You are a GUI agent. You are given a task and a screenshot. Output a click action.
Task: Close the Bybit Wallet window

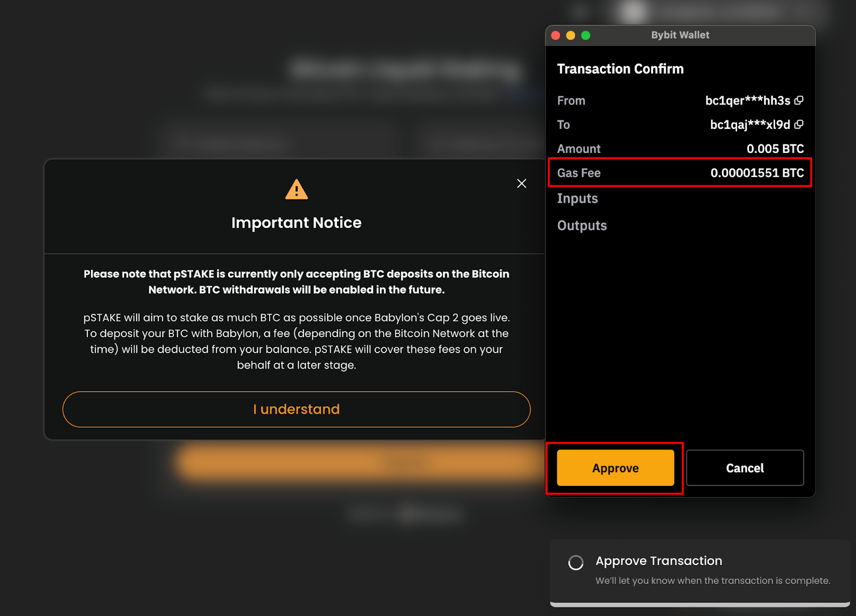point(555,35)
